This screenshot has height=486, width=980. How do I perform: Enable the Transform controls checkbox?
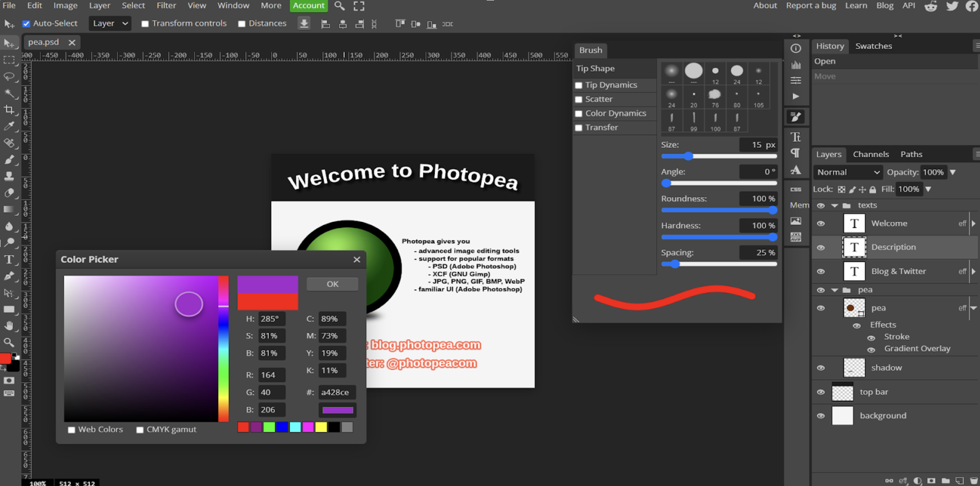[x=145, y=24]
